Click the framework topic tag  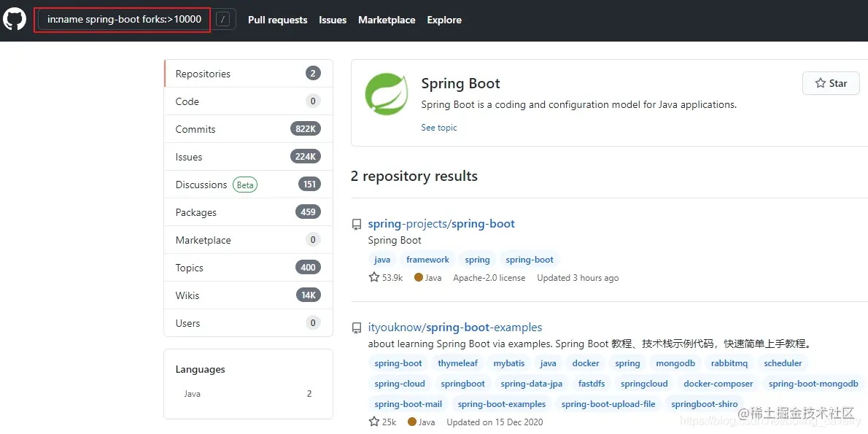(428, 260)
